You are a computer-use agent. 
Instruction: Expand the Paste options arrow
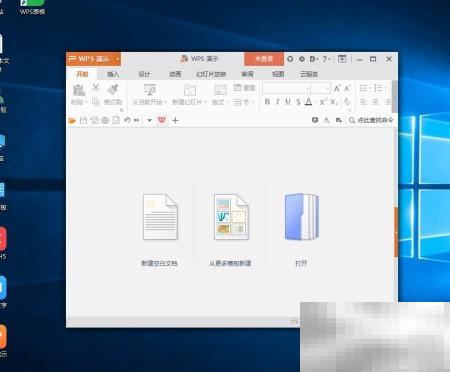point(85,102)
